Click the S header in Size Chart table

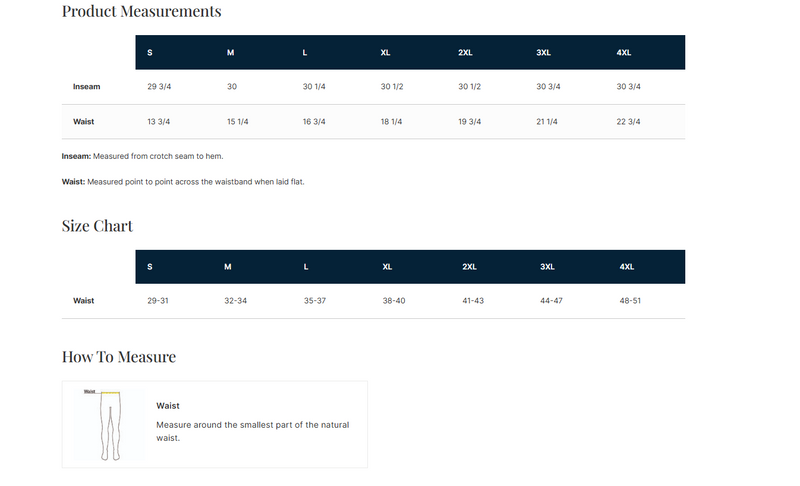(x=149, y=267)
